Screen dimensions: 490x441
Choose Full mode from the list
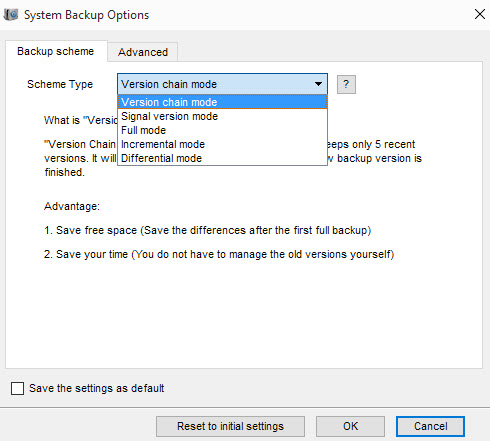tap(222, 130)
